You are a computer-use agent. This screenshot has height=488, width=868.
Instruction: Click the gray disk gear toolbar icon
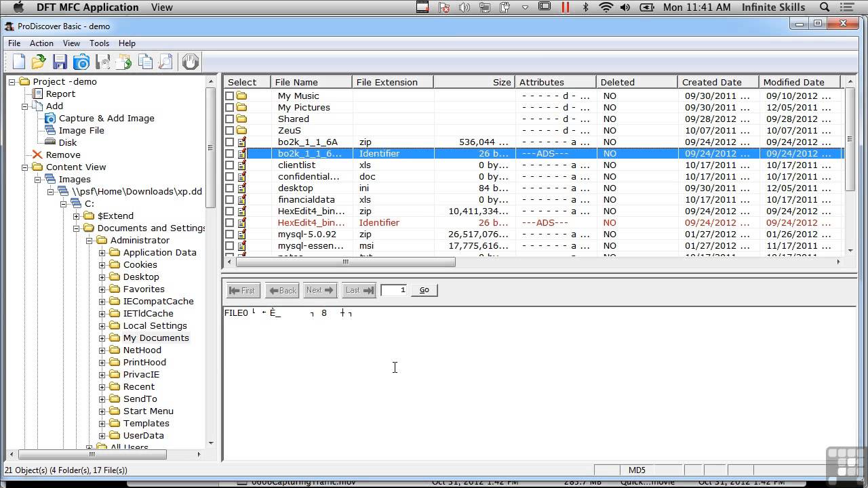coord(102,62)
